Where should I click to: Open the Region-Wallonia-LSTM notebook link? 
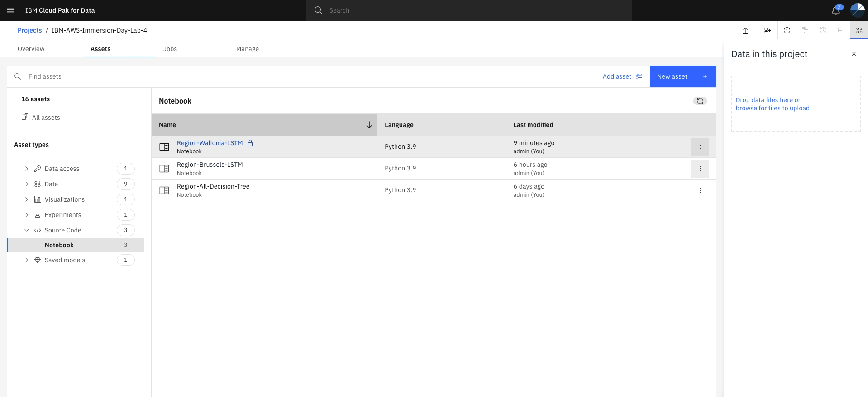pos(210,143)
